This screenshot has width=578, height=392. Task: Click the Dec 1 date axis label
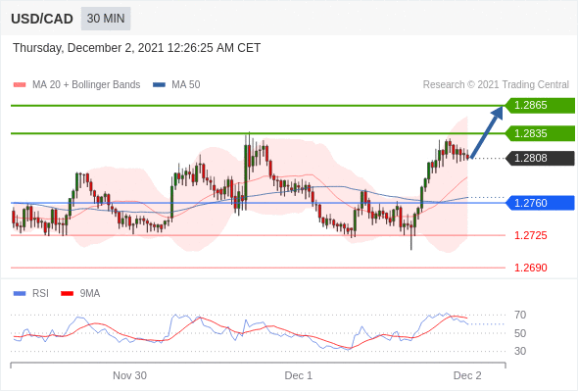pyautogui.click(x=298, y=375)
